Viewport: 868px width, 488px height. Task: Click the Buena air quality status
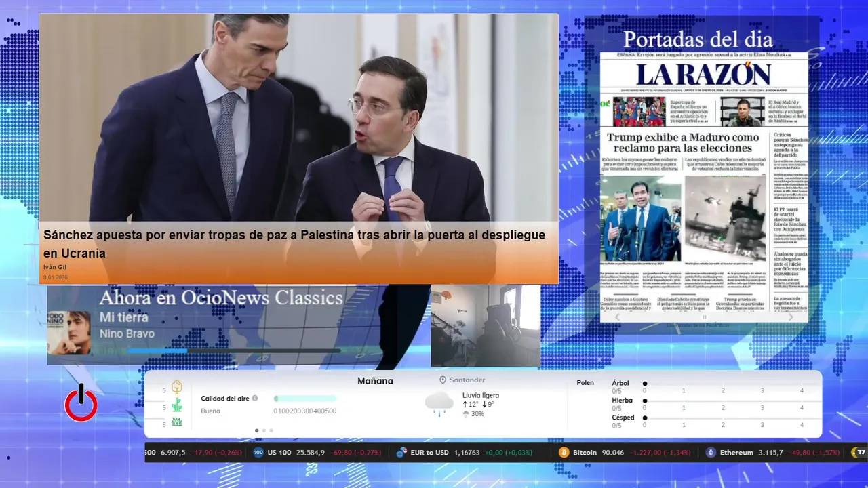210,411
